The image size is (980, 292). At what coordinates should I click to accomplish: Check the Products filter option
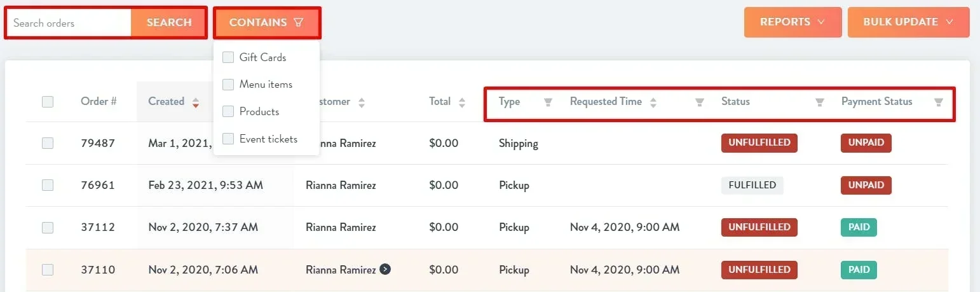[228, 111]
